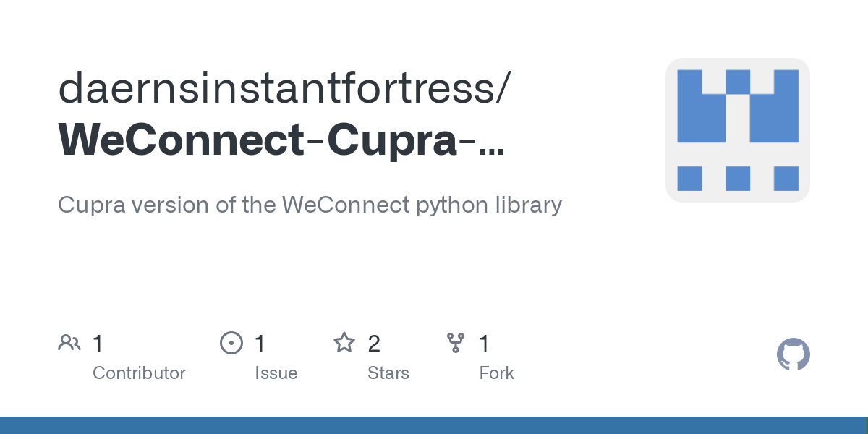This screenshot has width=868, height=434.
Task: Select the Contributor label
Action: coord(139,373)
